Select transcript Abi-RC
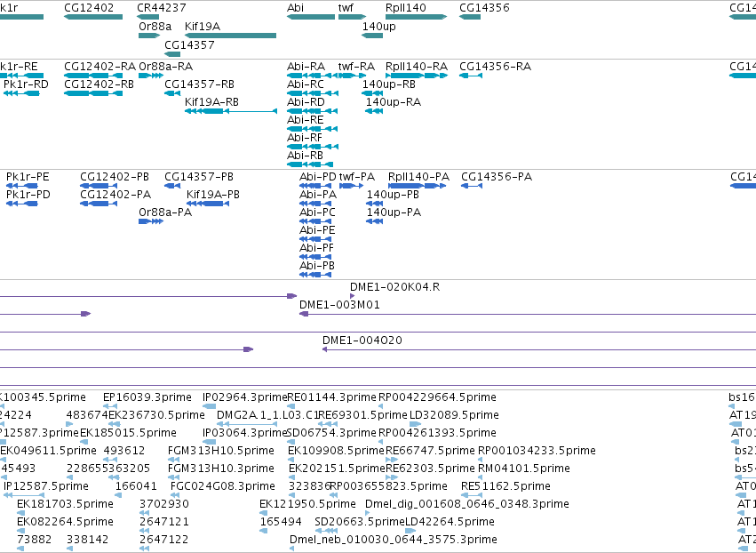This screenshot has height=553, width=756. [x=313, y=93]
